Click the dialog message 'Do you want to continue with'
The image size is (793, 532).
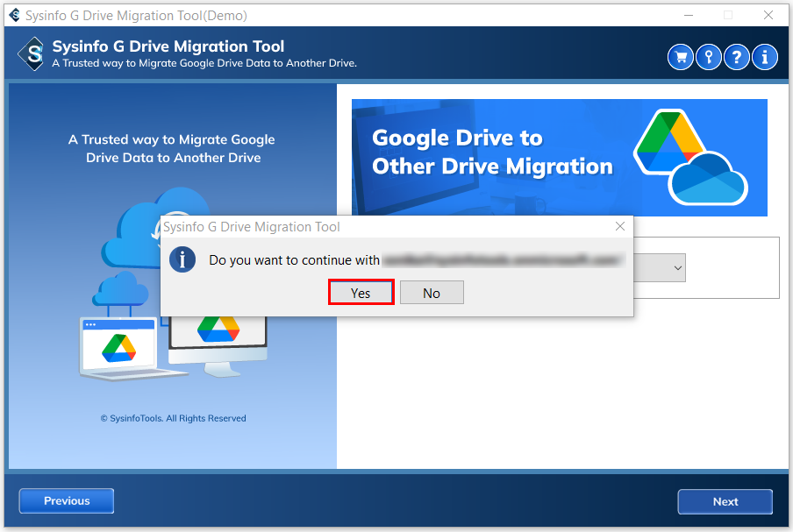click(295, 260)
